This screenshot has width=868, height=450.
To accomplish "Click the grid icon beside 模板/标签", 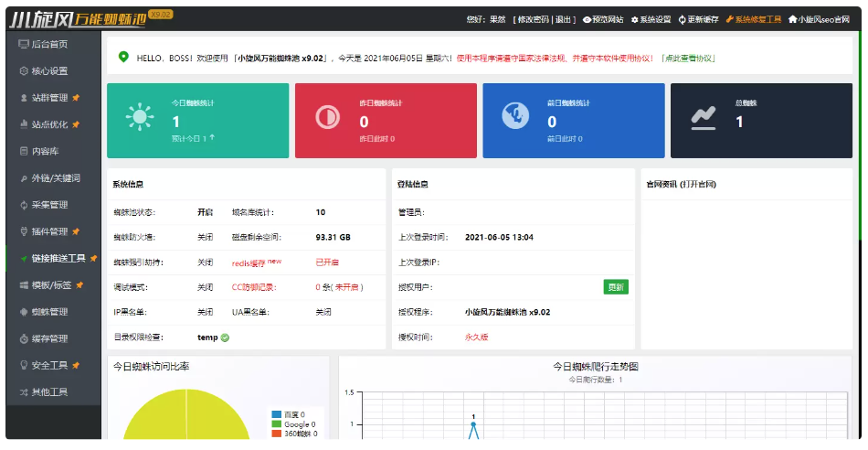I will point(24,284).
